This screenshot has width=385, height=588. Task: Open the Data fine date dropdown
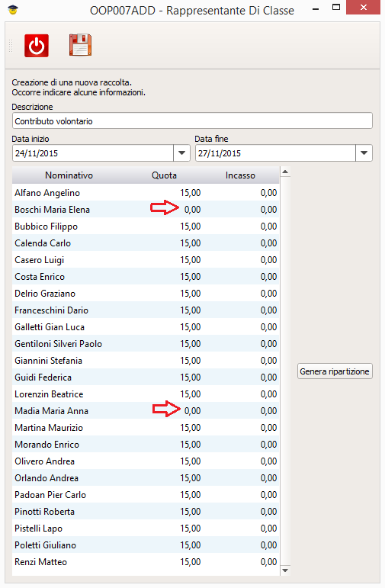(x=364, y=153)
